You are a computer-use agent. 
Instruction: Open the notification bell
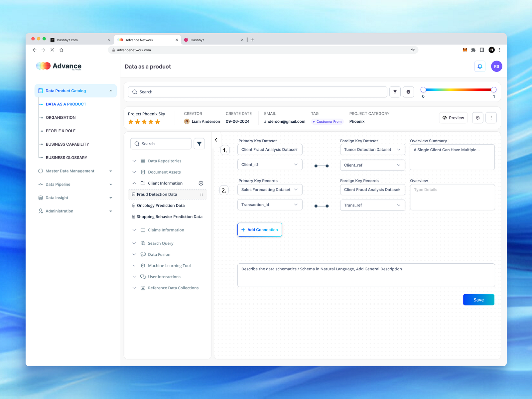point(480,66)
